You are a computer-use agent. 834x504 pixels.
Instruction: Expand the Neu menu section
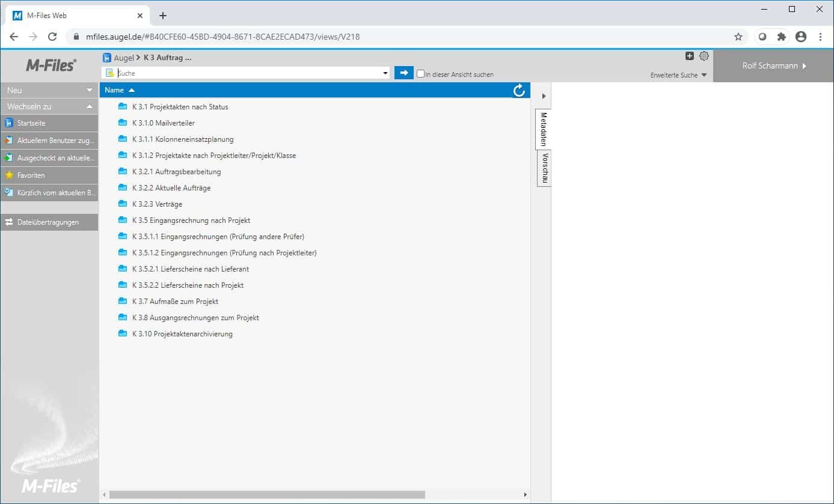click(49, 90)
